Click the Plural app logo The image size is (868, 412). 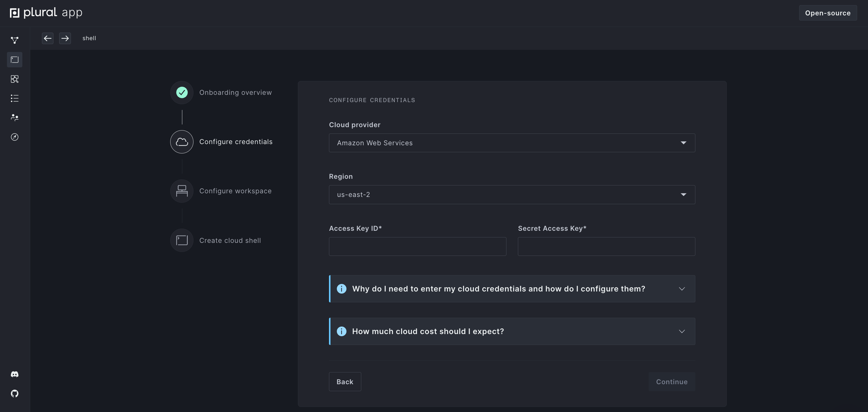tap(46, 13)
